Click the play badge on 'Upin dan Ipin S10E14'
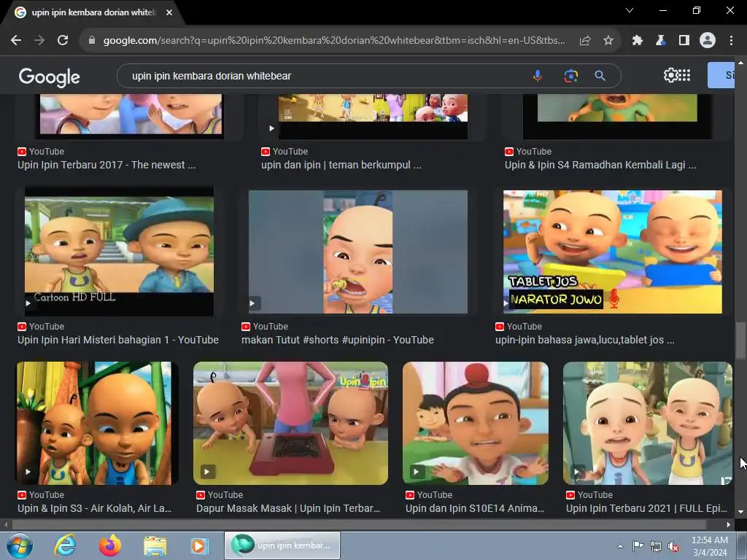This screenshot has width=747, height=560. 417,472
